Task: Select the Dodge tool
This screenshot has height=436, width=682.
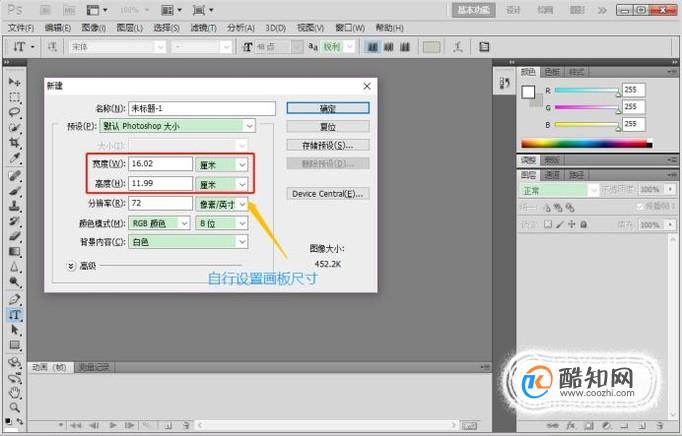Action: (x=14, y=282)
